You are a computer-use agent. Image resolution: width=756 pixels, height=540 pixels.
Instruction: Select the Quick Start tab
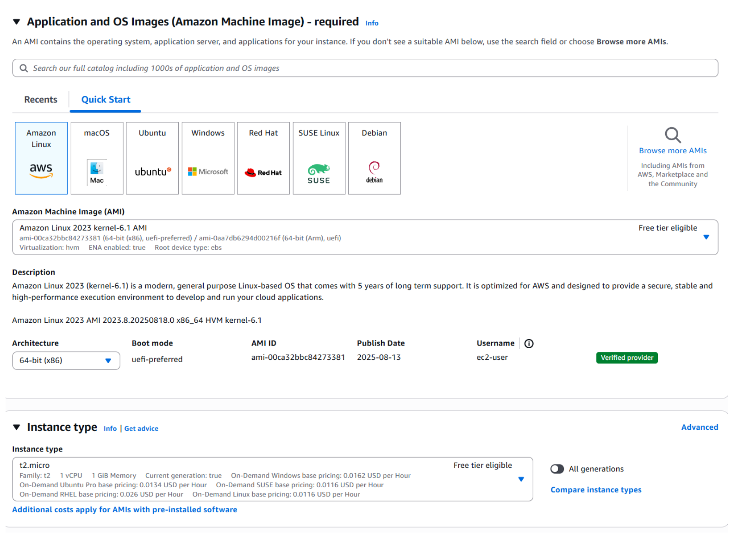click(105, 99)
